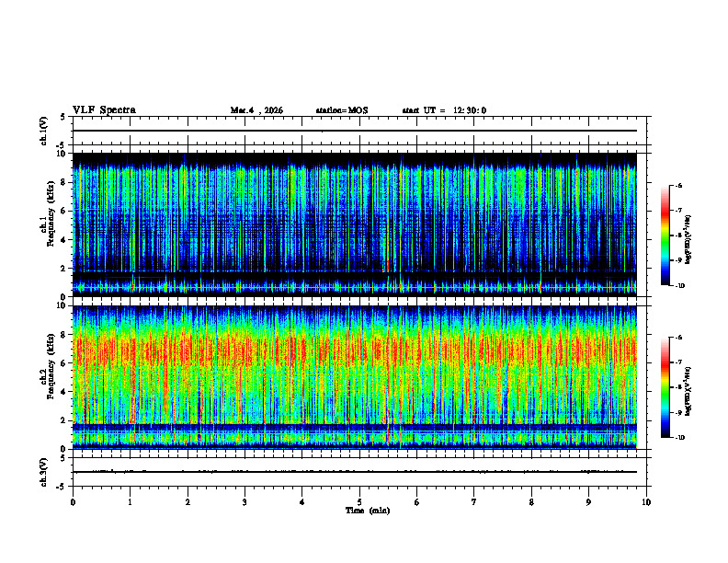Click the lower color scale bar for ch.2
Viewport: 728px width, 563px height.
[665, 387]
